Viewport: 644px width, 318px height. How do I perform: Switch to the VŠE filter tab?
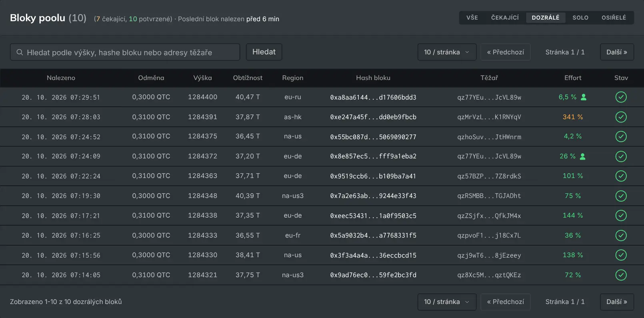472,18
